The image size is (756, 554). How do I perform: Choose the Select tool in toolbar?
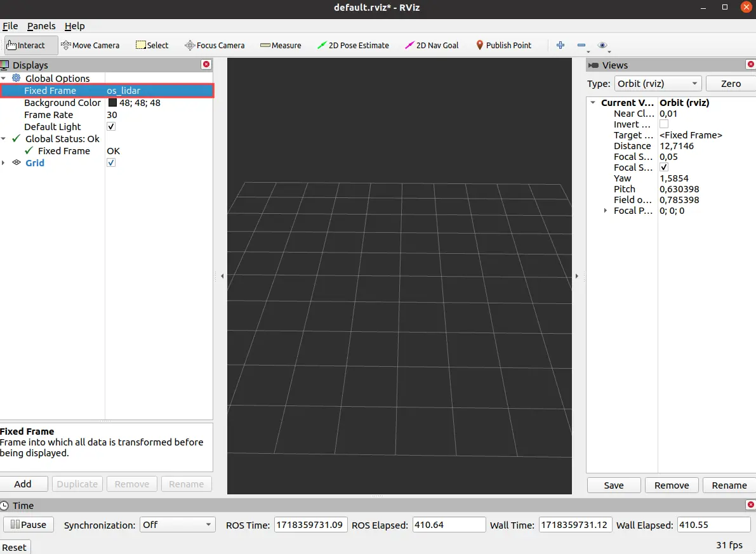click(x=152, y=45)
